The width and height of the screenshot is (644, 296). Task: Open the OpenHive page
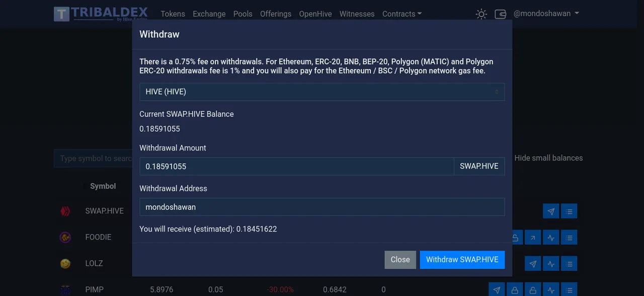(x=315, y=14)
